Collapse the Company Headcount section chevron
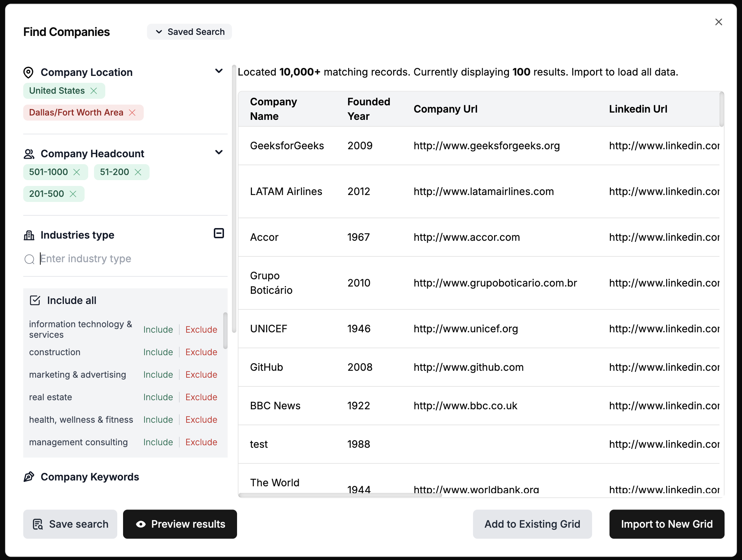The image size is (742, 560). tap(219, 152)
